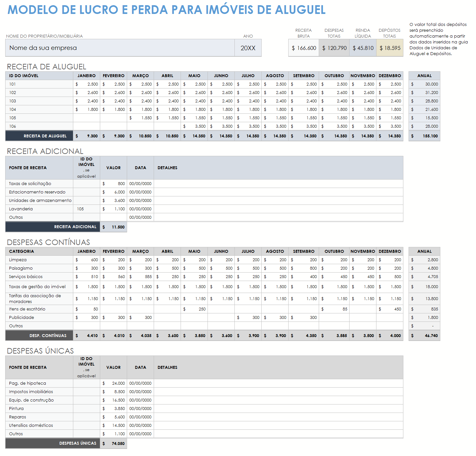The image size is (476, 456).
Task: Click the deposits note text beside the summary
Action: pos(438,39)
